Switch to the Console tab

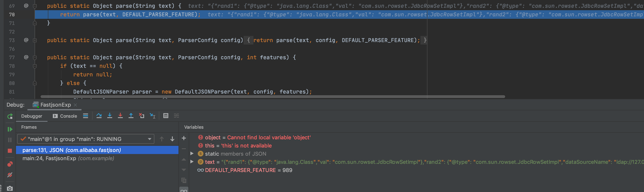click(65, 116)
